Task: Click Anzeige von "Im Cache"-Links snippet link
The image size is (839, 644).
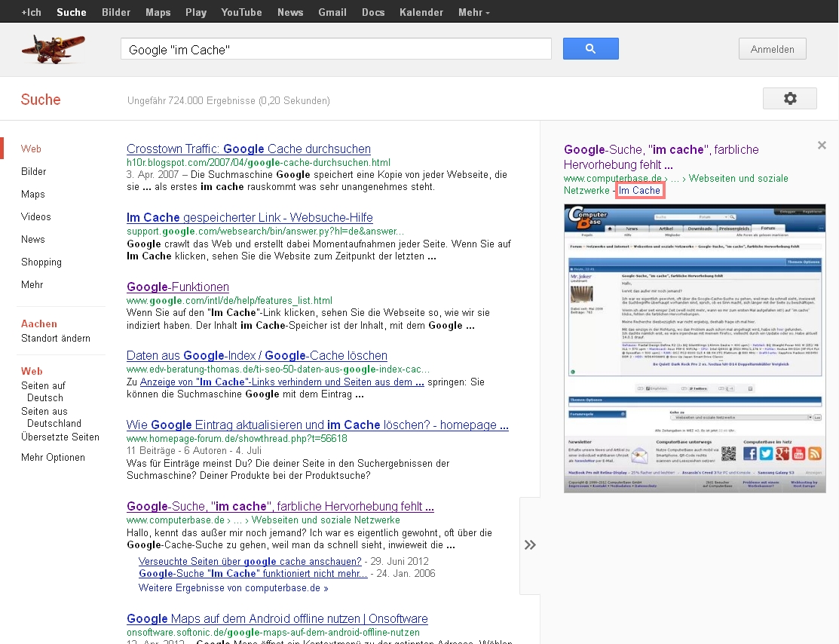Action: [282, 382]
